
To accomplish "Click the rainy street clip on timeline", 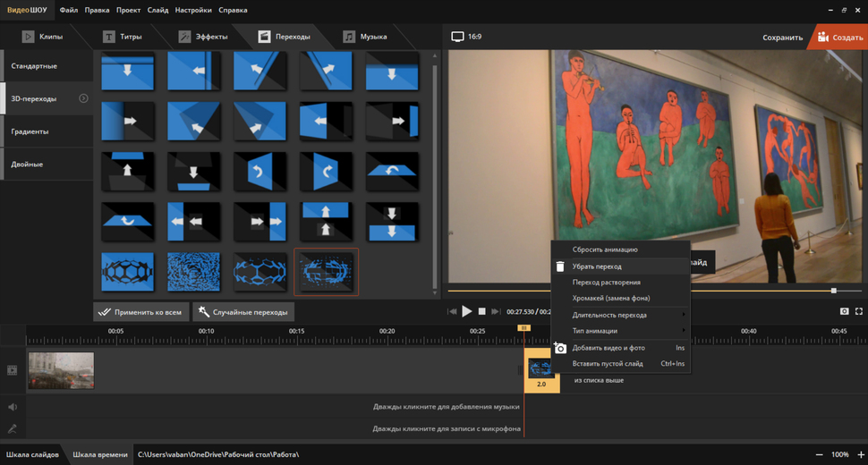I will click(x=61, y=370).
